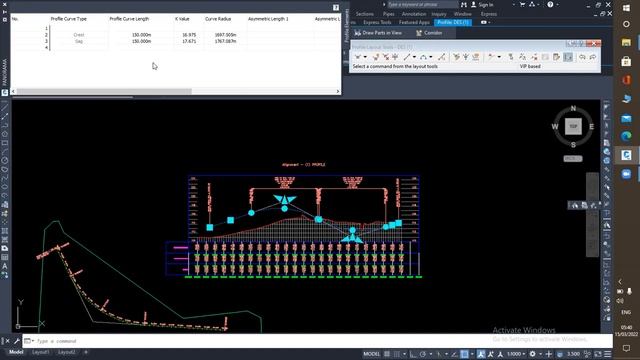Image resolution: width=640 pixels, height=360 pixels.
Task: Open status bar customization menu icon
Action: (607, 354)
